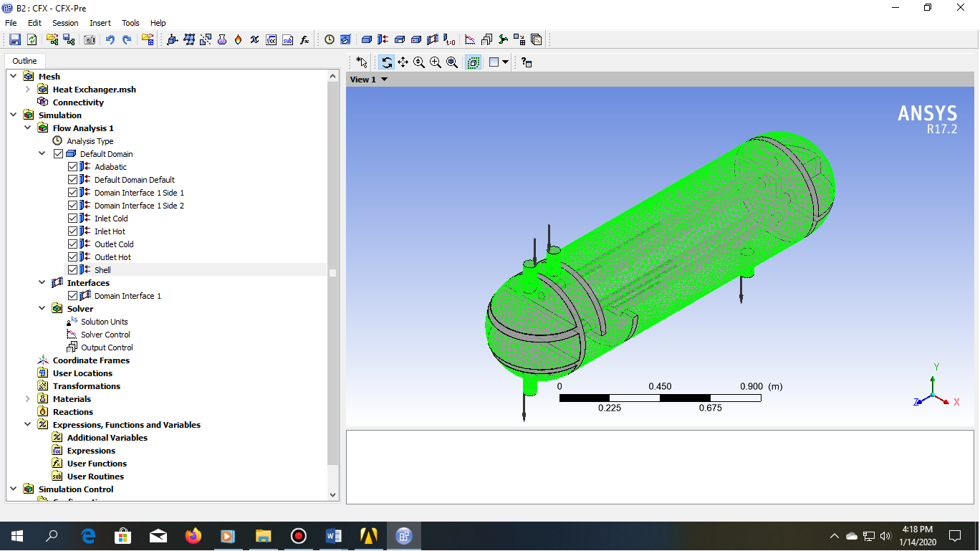Uncheck the Adiabatic boundary checkbox
Viewport: 980px width, 551px height.
pos(73,167)
